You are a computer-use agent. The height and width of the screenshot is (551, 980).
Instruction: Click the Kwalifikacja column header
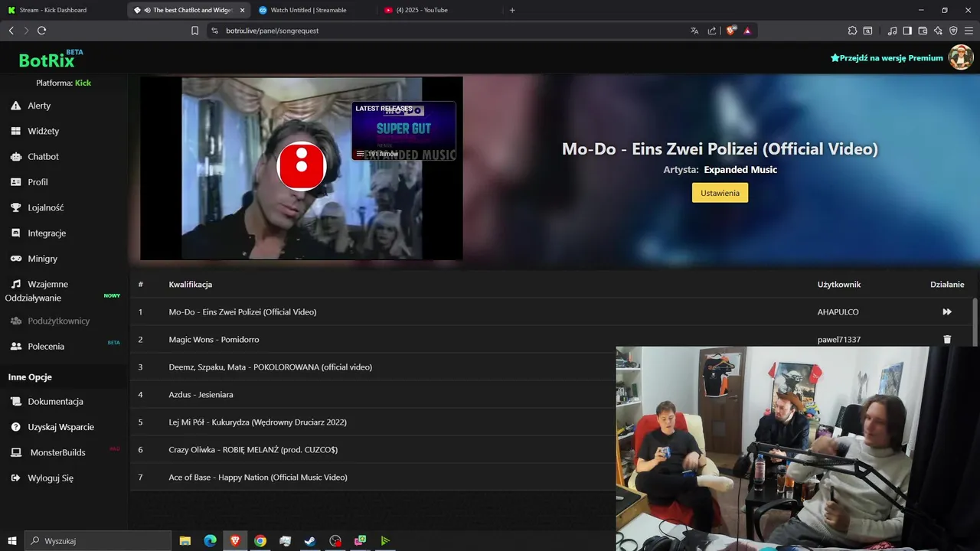coord(191,284)
